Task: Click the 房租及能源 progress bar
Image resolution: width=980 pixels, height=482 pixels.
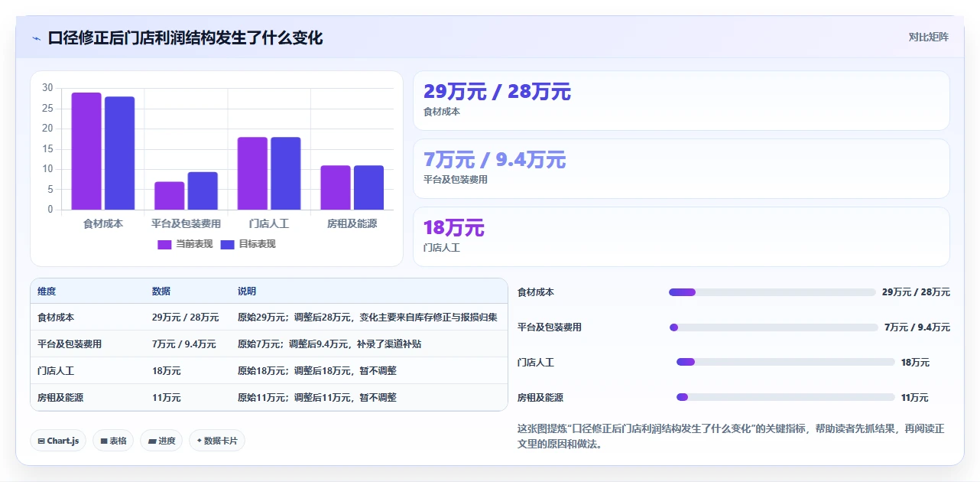Action: [786, 397]
